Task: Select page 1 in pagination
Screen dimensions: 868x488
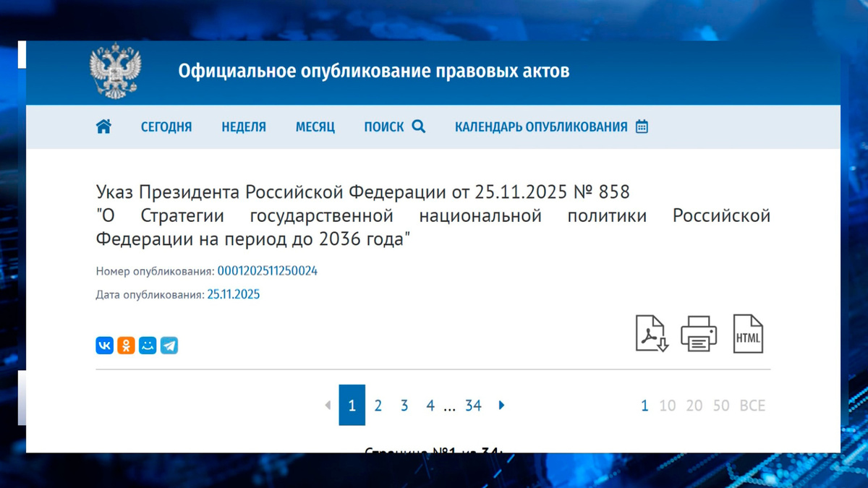Action: point(352,406)
